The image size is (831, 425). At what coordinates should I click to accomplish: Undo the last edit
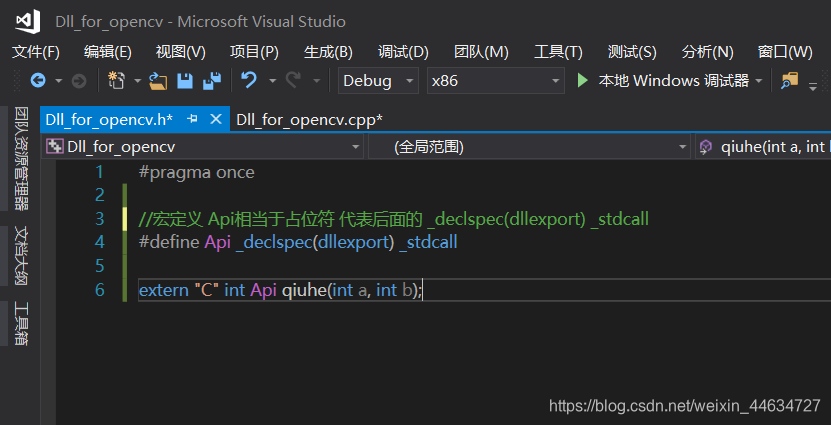click(x=249, y=81)
